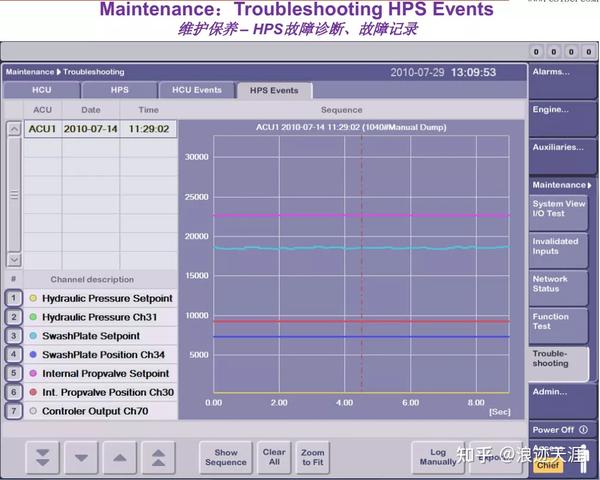Click the single up arrow navigation button
Screen dimensions: 600x480
coord(120,457)
